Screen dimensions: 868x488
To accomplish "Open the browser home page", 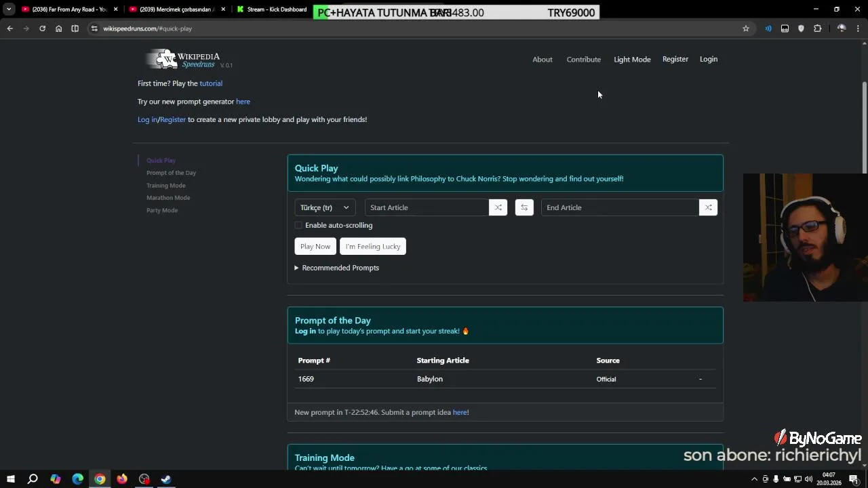I will 58,28.
